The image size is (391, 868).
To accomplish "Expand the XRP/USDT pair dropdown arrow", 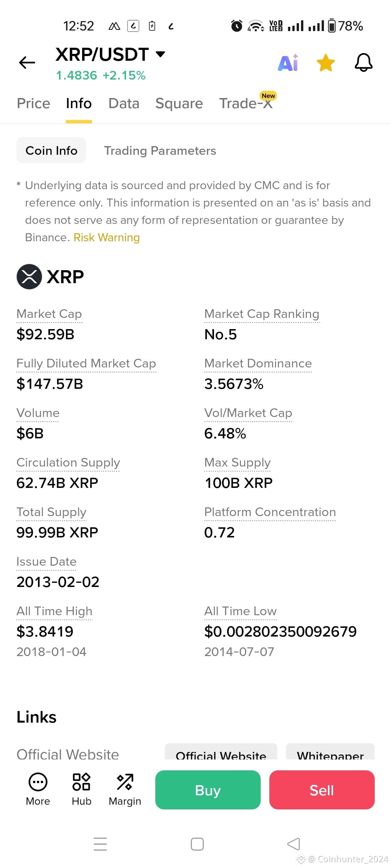I will 160,54.
